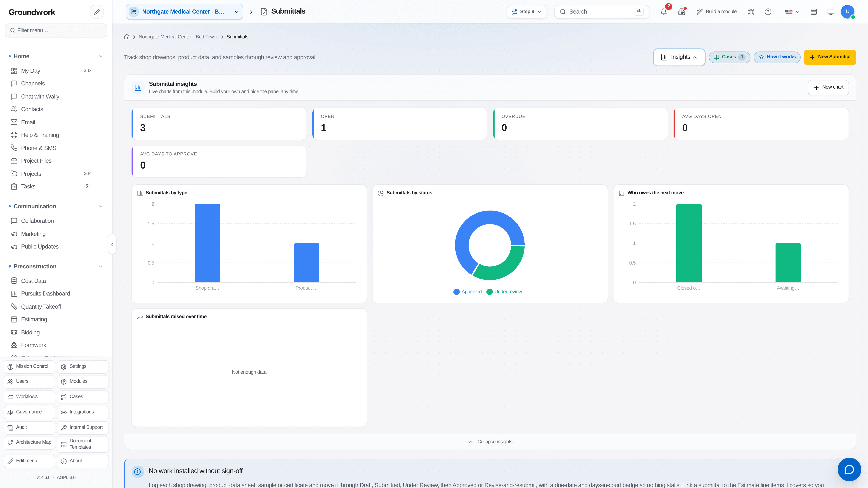Collapse the Preconstruction menu section
868x488 pixels.
click(x=100, y=266)
